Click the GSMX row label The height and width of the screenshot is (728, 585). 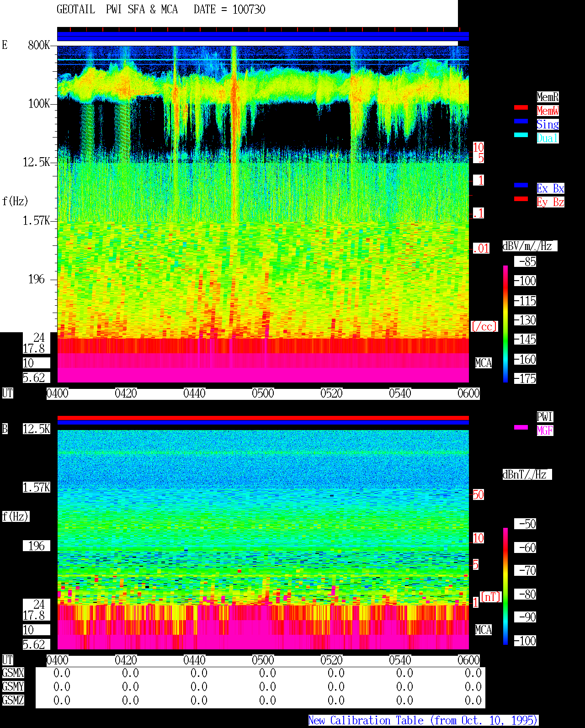[13, 673]
